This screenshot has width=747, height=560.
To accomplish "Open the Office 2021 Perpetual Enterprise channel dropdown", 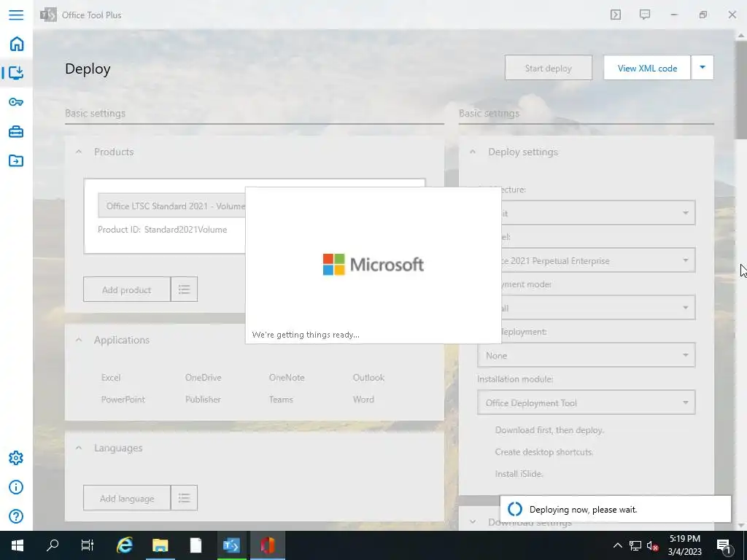I will [x=598, y=260].
